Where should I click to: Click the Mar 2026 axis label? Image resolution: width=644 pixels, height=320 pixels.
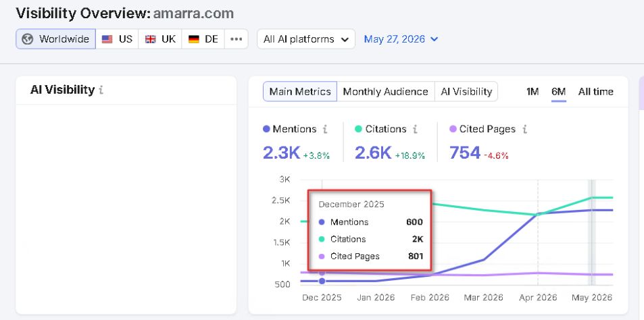click(483, 298)
